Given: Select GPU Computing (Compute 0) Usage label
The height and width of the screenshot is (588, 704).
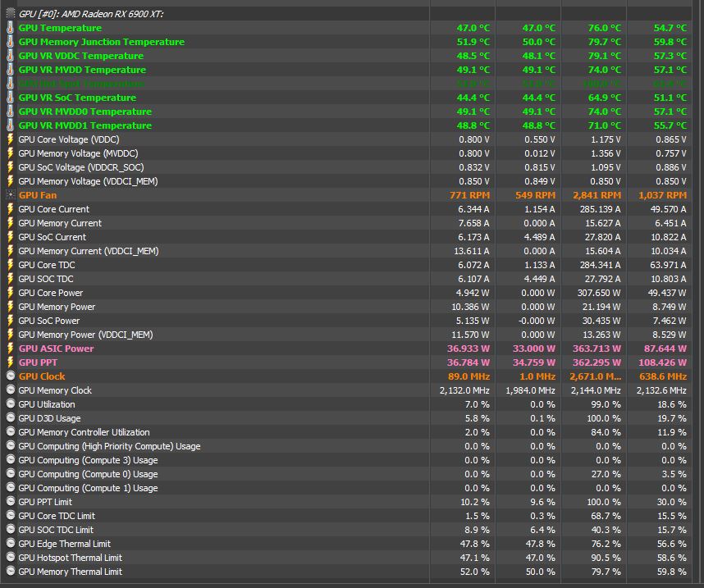Looking at the screenshot, I should (x=88, y=474).
